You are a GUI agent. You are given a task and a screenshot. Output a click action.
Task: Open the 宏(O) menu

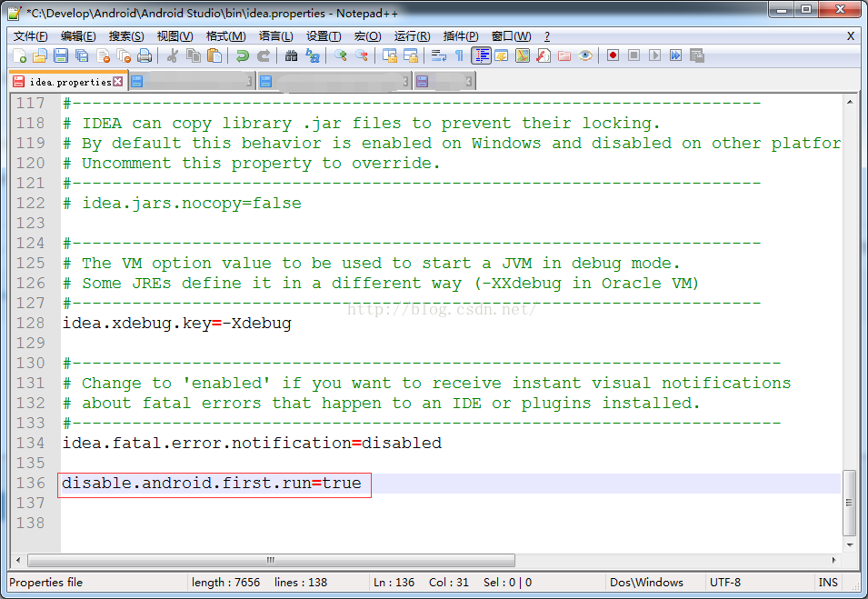point(367,36)
